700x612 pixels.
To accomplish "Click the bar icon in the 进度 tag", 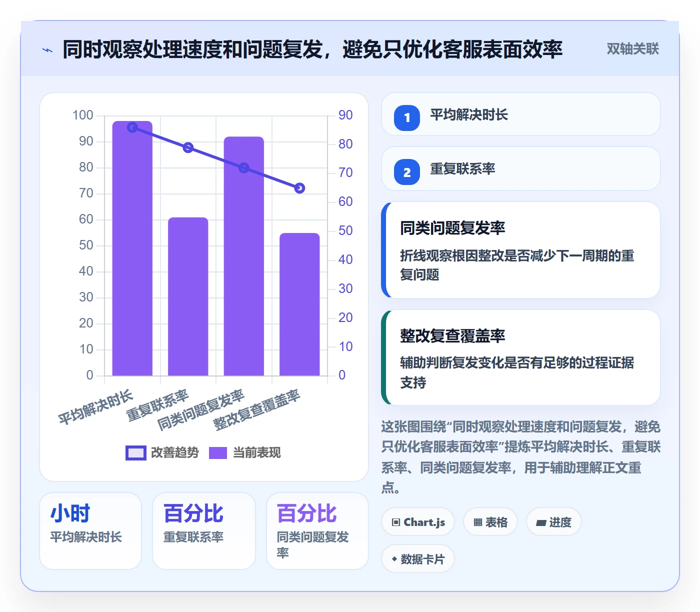I will point(541,523).
